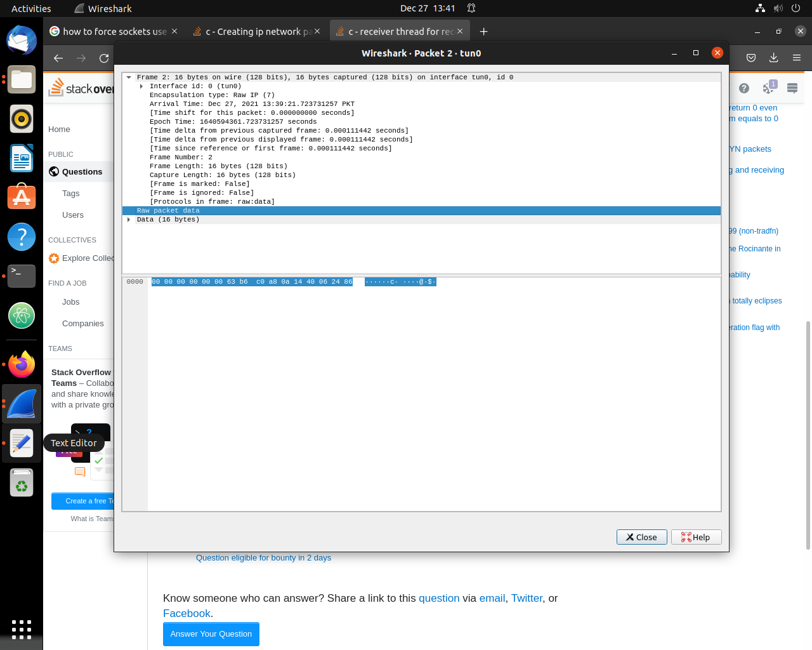Collapse the Frame 2 tree node
812x650 pixels.
click(x=129, y=77)
